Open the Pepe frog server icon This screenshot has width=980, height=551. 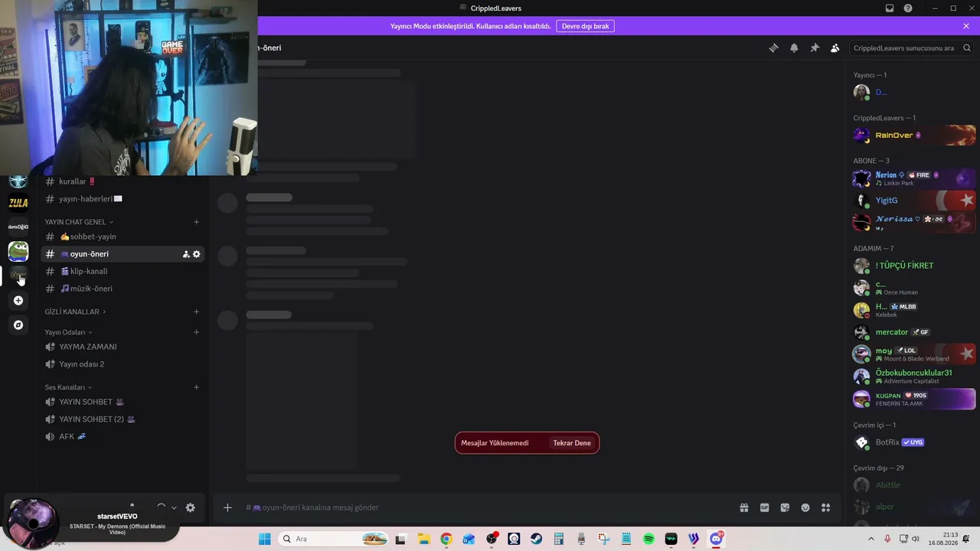click(18, 251)
